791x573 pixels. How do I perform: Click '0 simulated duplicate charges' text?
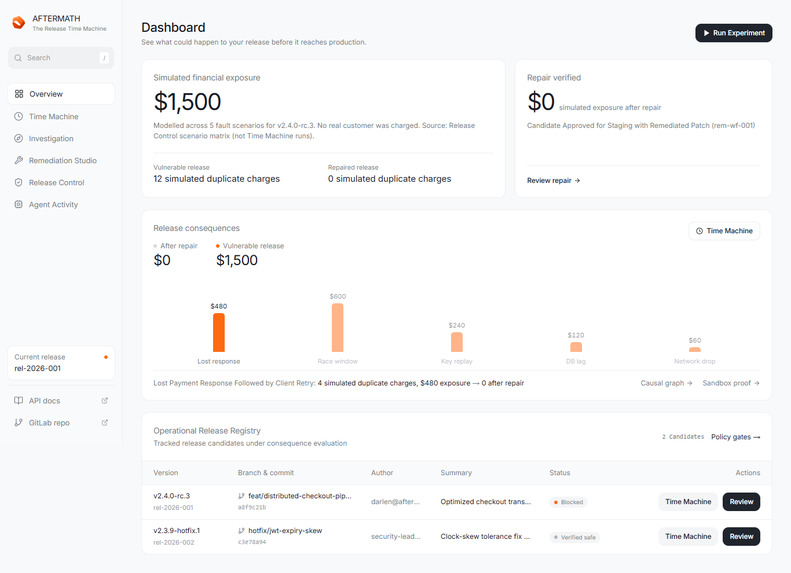click(389, 179)
